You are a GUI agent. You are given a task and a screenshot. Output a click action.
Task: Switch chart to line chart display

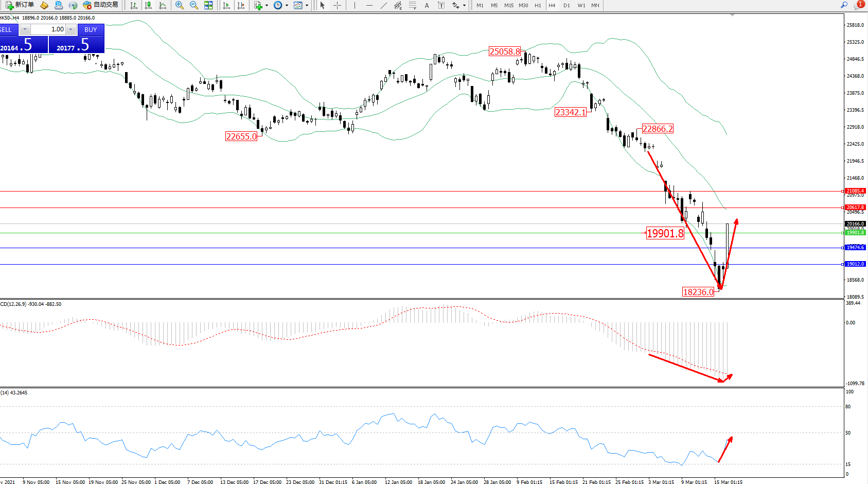coord(163,5)
